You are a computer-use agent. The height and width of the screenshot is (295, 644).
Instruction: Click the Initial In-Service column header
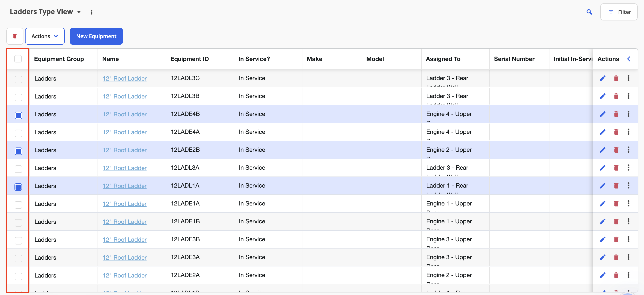tap(573, 59)
